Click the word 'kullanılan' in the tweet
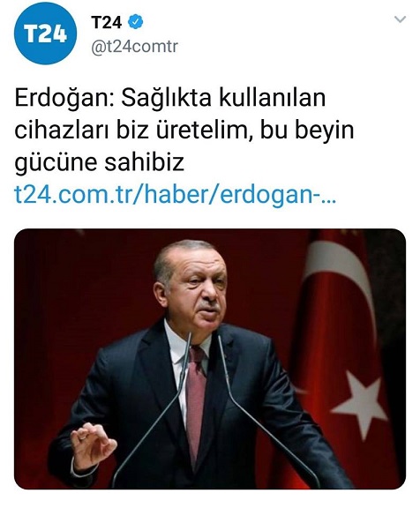Image resolution: width=420 pixels, height=508 pixels. (272, 98)
